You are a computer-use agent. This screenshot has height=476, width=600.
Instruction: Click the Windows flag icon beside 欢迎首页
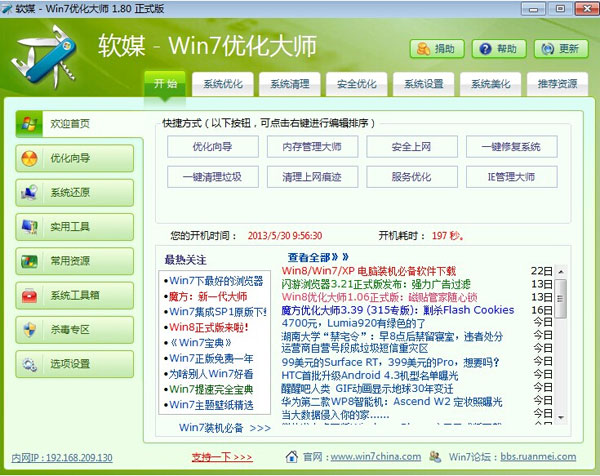[29, 124]
